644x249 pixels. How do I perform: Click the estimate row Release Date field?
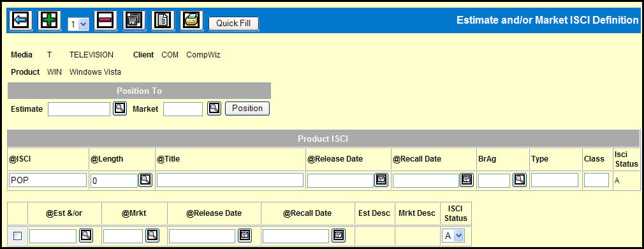202,236
